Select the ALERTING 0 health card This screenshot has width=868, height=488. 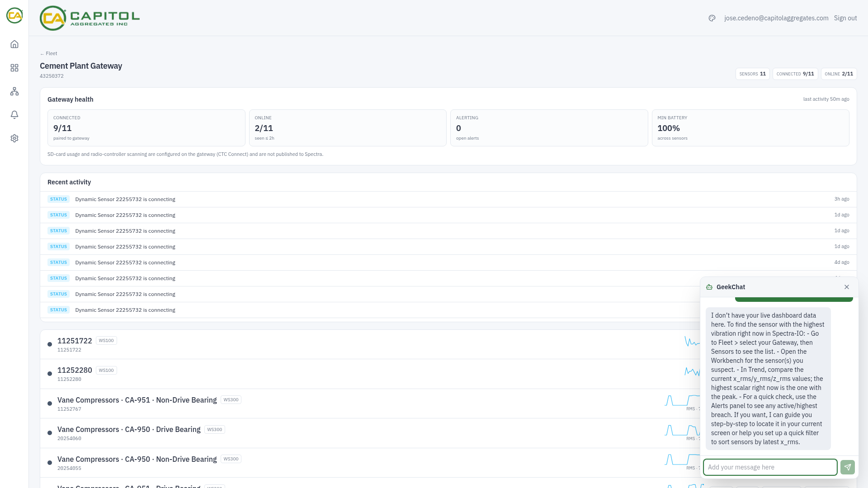point(549,128)
